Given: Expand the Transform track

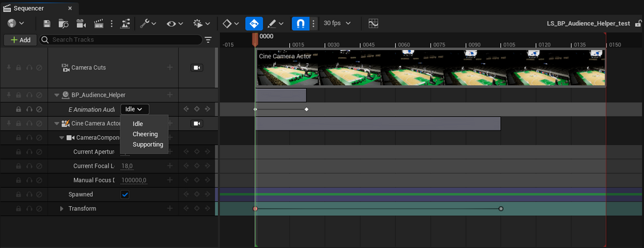Looking at the screenshot, I should click(x=62, y=209).
